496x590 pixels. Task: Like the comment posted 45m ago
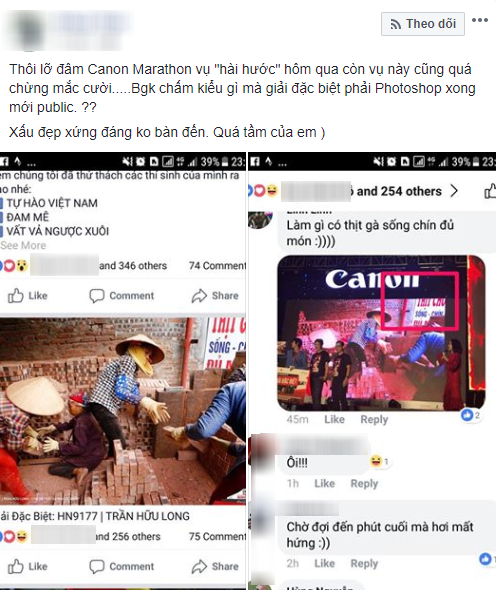335,419
